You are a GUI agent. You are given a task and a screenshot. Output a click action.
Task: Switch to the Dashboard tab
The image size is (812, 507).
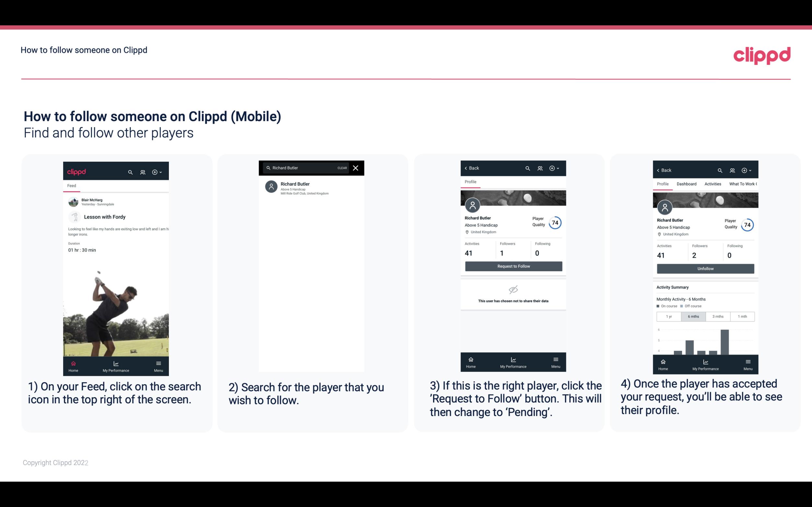point(687,184)
